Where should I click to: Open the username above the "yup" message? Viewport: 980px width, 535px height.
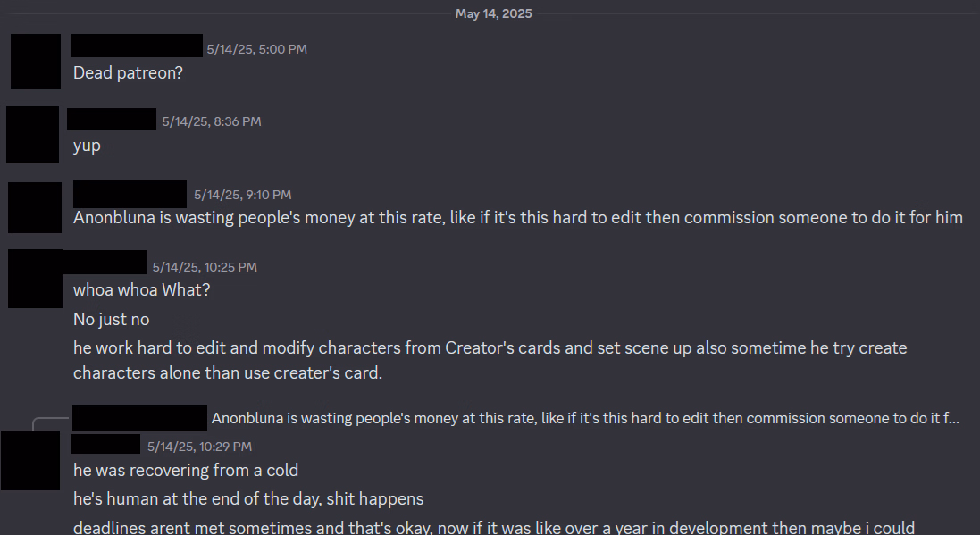(x=112, y=120)
